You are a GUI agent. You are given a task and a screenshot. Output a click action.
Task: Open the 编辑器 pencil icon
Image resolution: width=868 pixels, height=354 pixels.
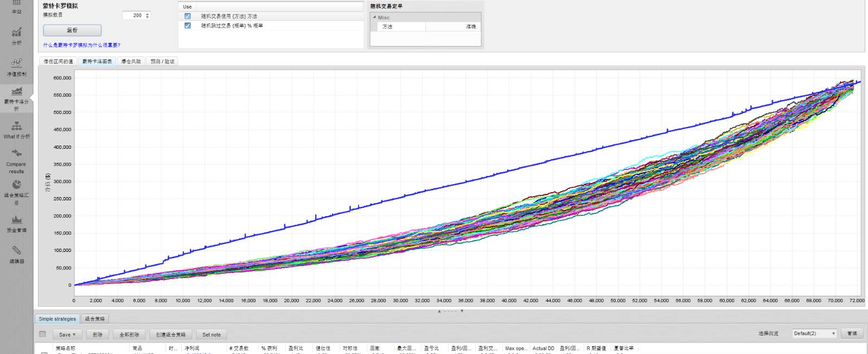click(16, 250)
